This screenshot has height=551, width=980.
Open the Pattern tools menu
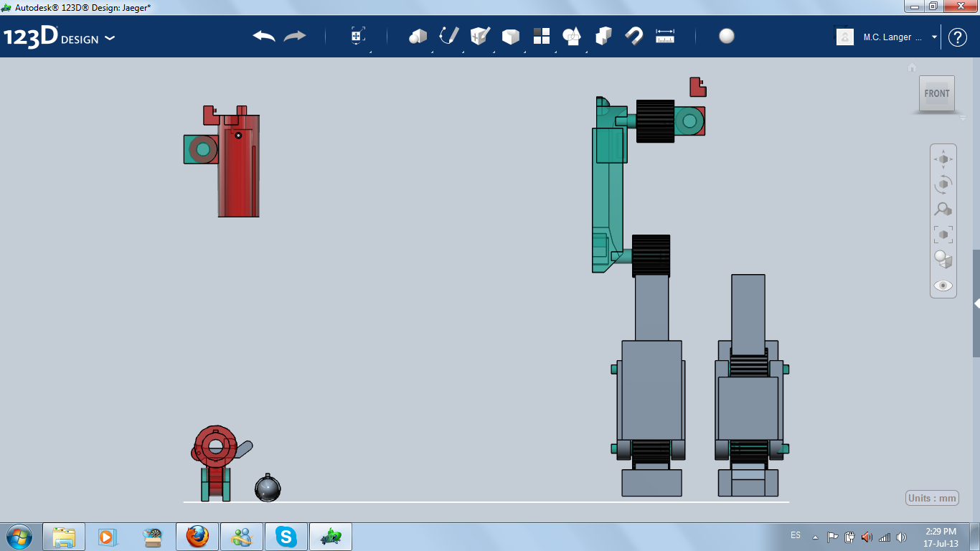(x=542, y=36)
